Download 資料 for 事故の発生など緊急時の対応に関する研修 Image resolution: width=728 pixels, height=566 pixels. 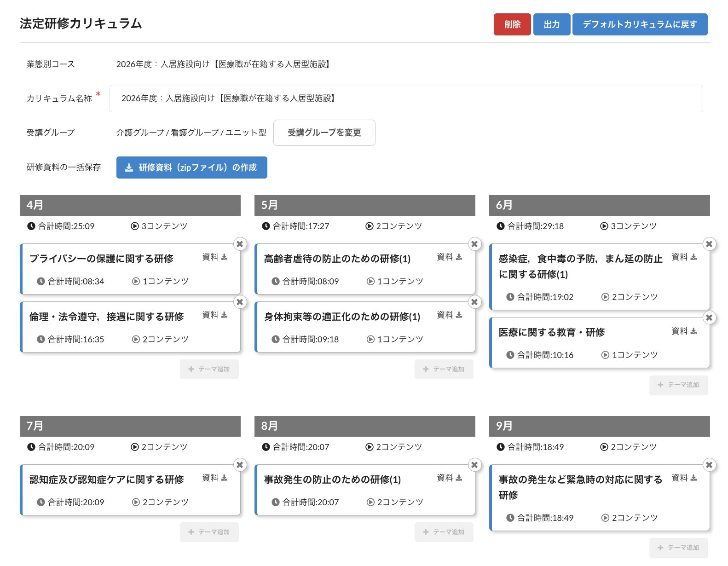(x=684, y=478)
